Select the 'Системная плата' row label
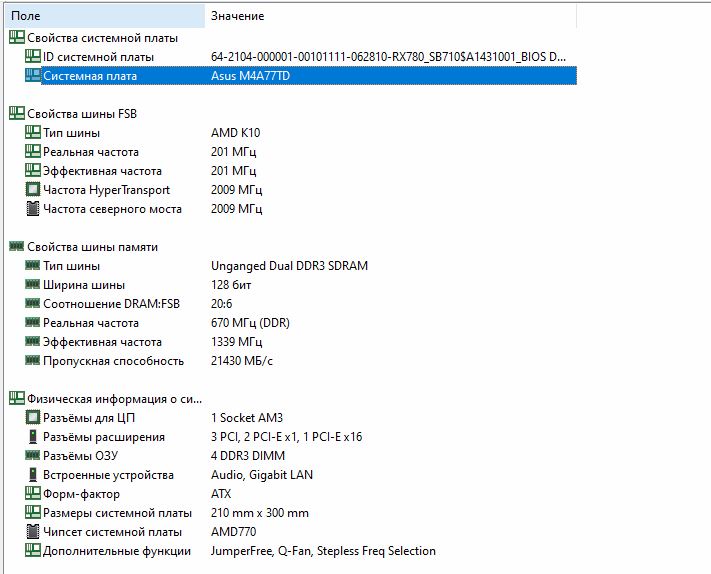 90,76
